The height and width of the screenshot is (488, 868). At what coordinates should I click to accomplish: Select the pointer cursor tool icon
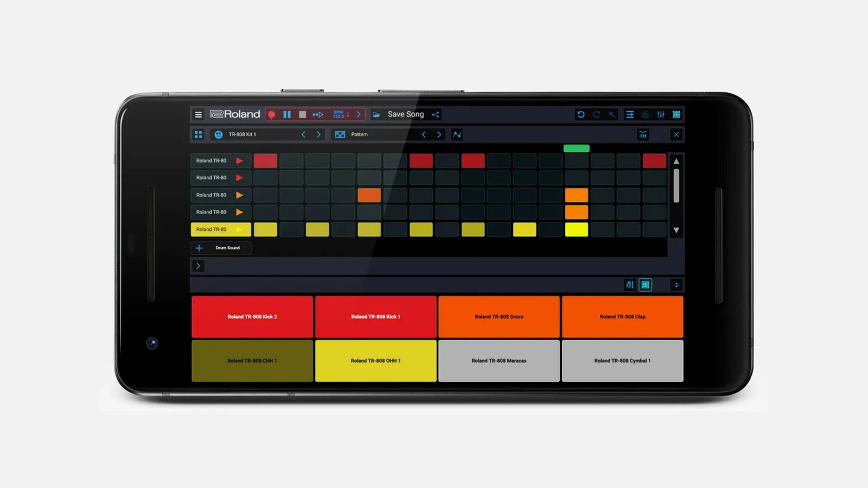pyautogui.click(x=612, y=114)
